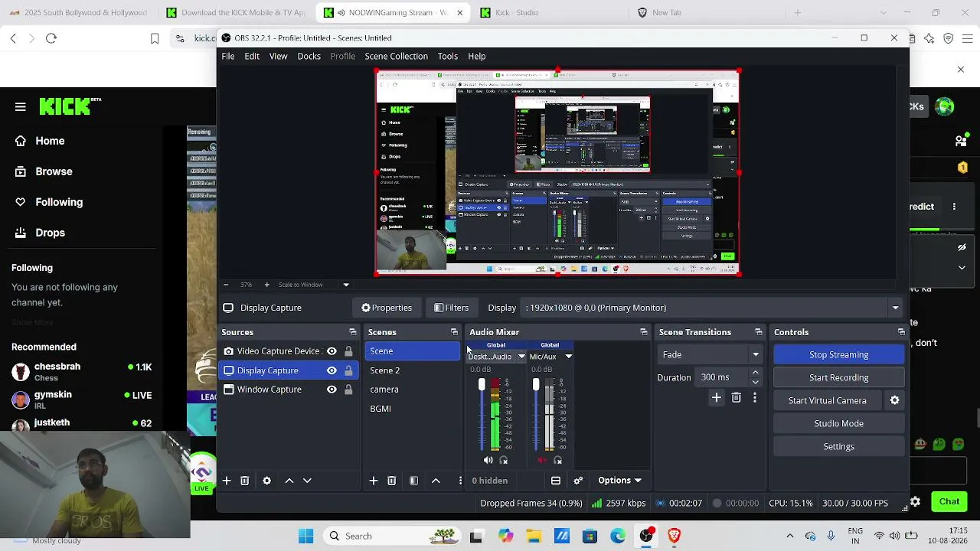Open advanced audio properties gears icon
The width and height of the screenshot is (980, 551).
coord(578,481)
